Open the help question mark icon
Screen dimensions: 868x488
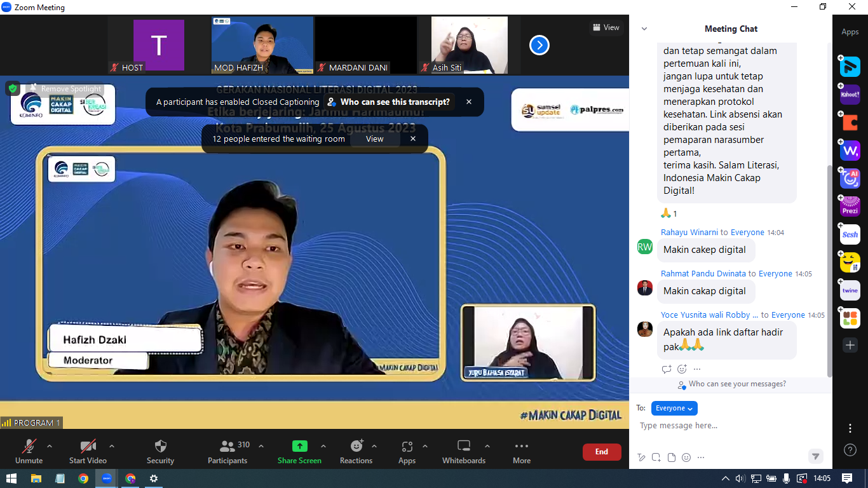[x=850, y=450]
